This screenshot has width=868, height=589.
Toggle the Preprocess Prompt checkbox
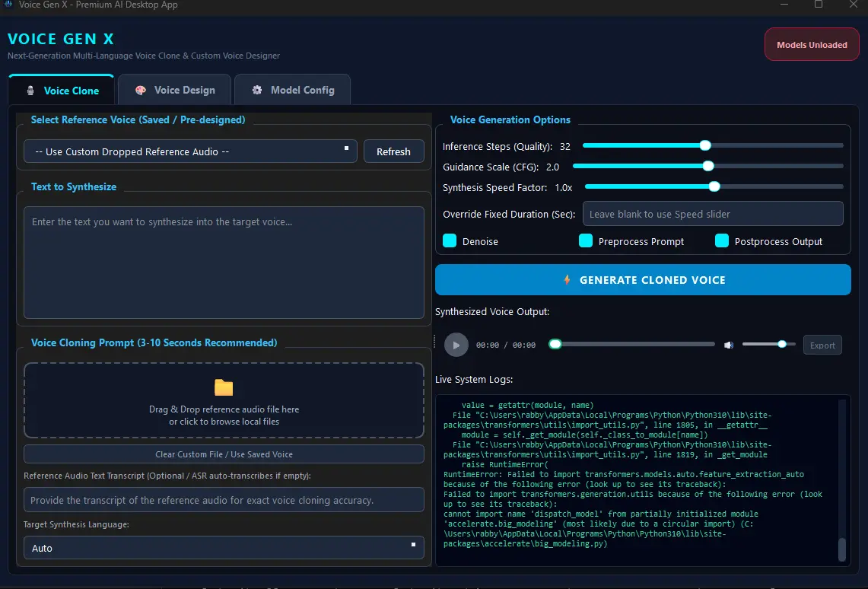click(x=586, y=240)
